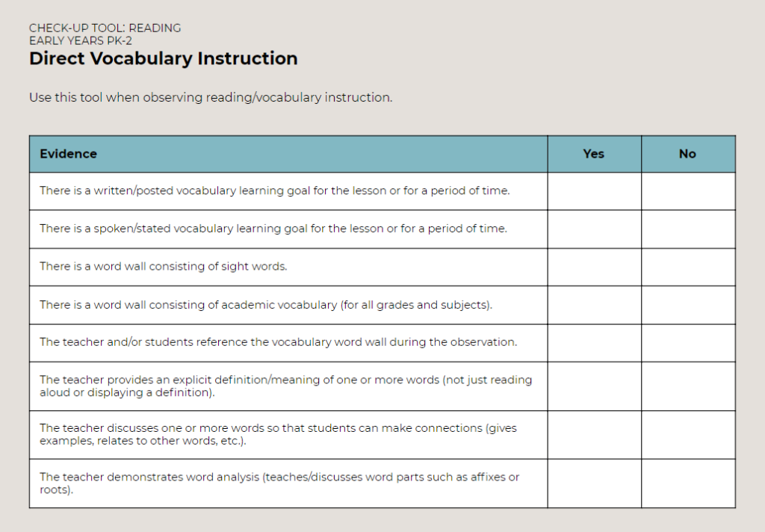Click the Yes column header

(594, 154)
